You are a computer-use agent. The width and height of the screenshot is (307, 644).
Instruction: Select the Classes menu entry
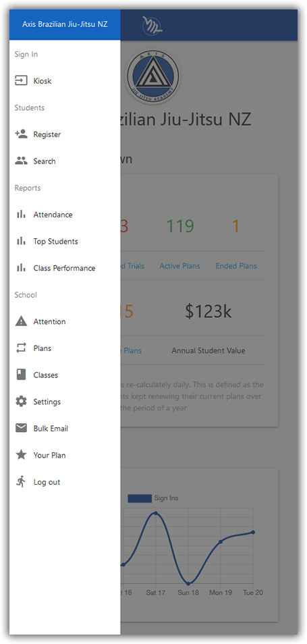[65, 375]
